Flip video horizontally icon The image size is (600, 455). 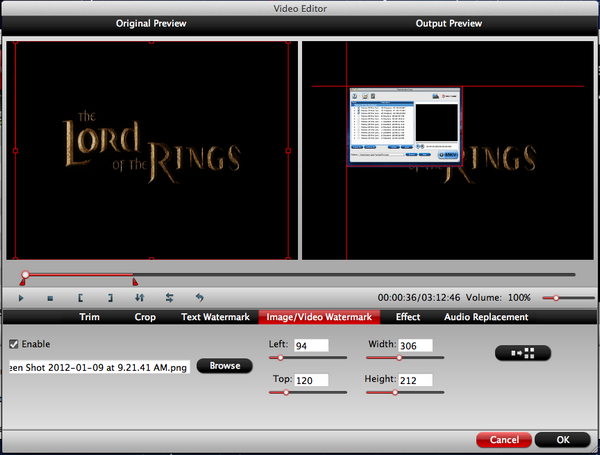click(x=170, y=297)
